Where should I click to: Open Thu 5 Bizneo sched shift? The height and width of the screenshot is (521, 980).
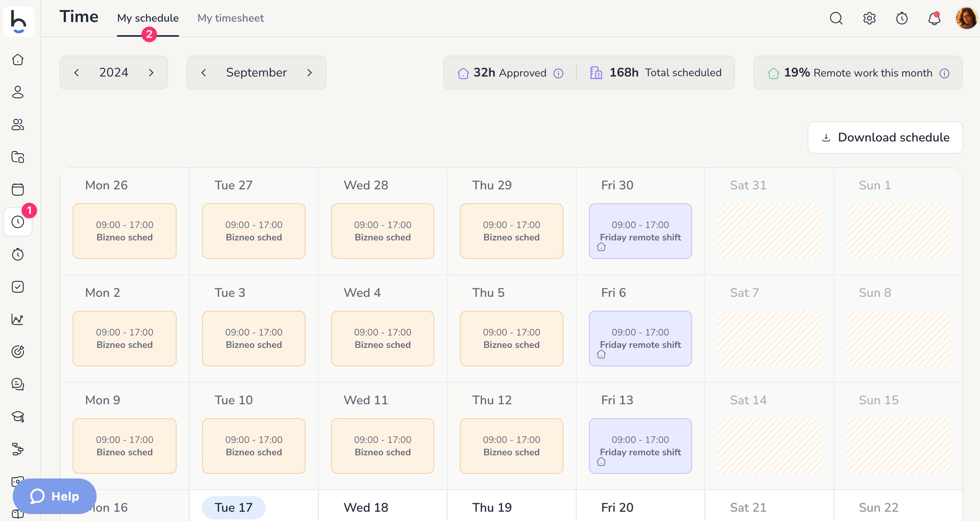[x=511, y=339]
